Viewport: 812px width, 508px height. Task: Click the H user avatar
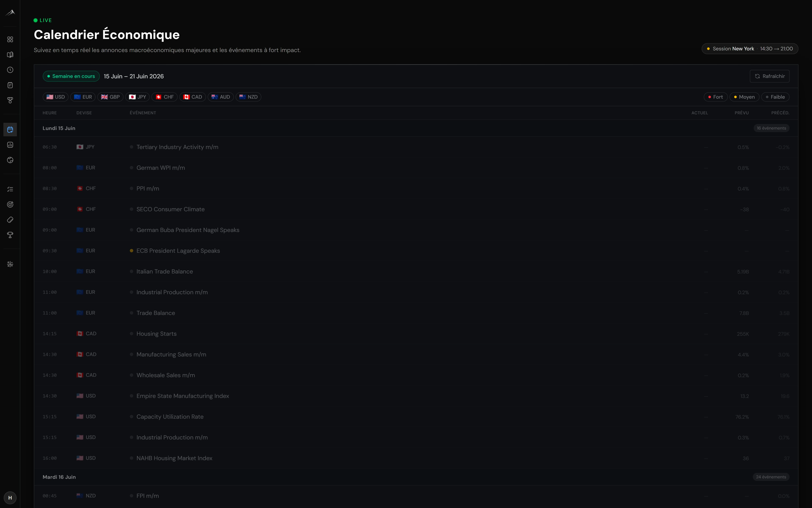(x=10, y=498)
